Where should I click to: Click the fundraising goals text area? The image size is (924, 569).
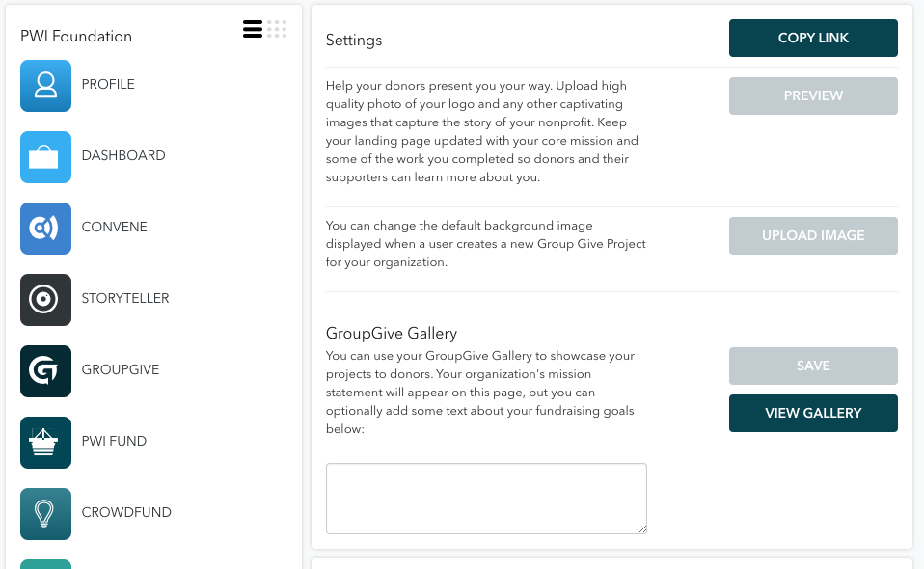click(x=486, y=498)
